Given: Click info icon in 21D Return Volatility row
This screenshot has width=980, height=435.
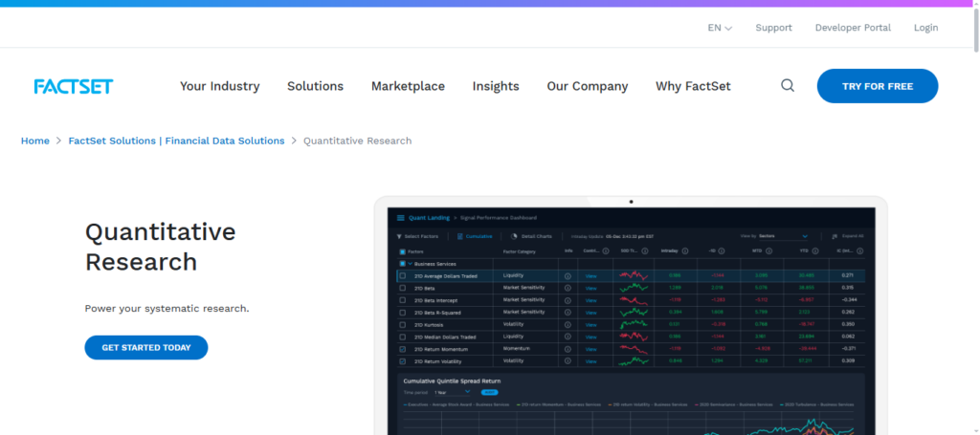Looking at the screenshot, I should click(x=568, y=360).
